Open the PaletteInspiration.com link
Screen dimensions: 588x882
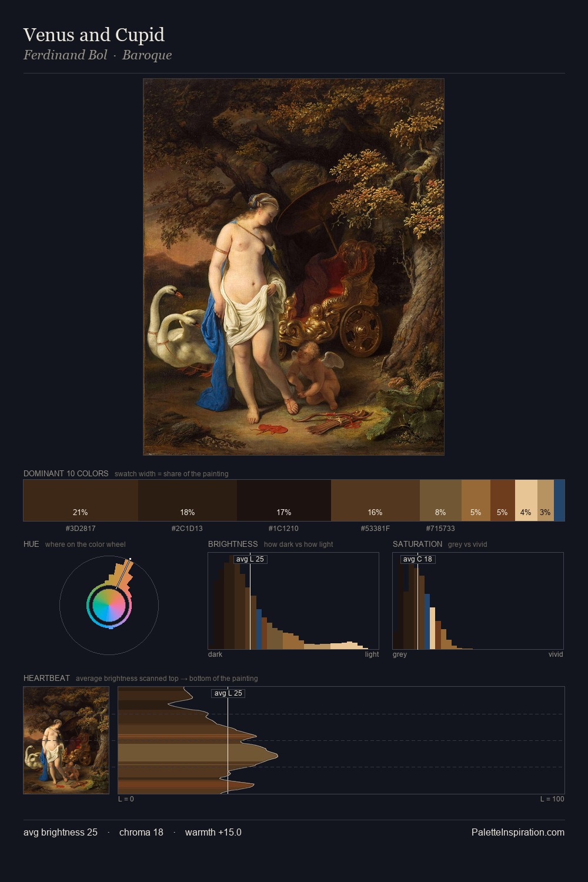click(518, 832)
